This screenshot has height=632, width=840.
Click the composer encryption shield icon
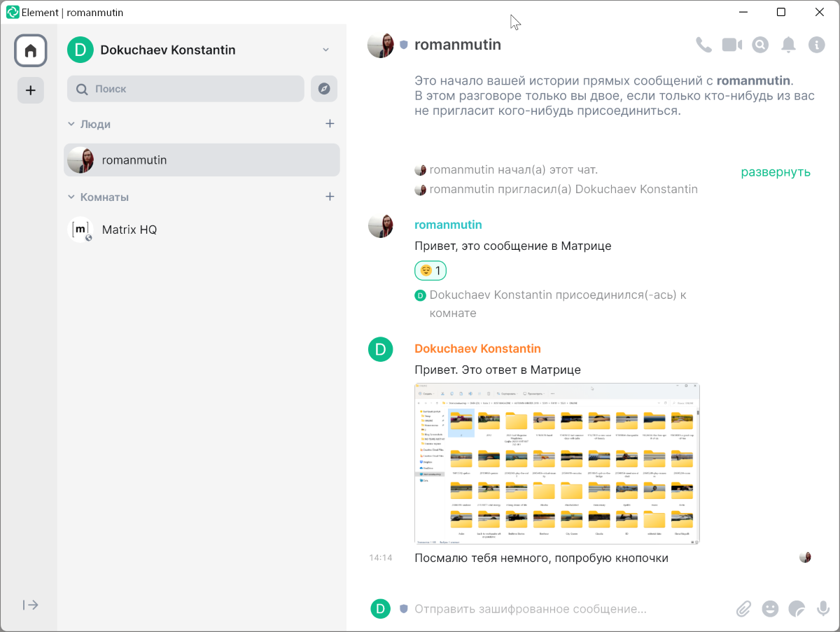404,609
